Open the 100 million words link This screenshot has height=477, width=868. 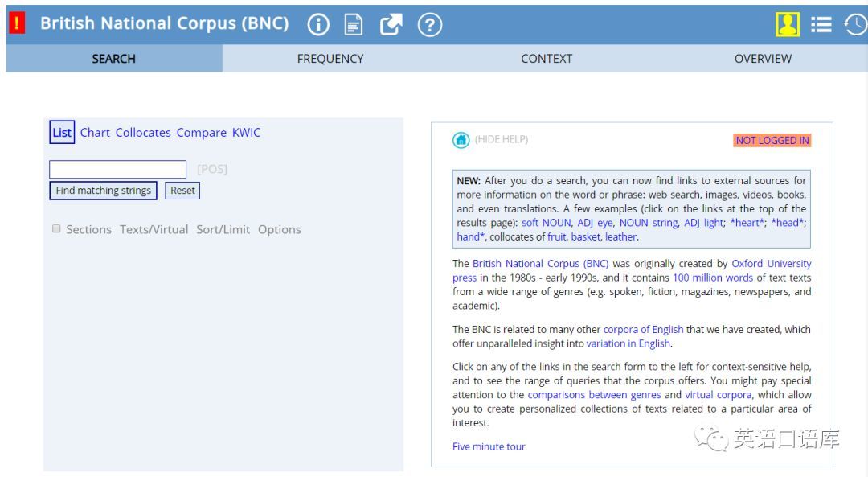pyautogui.click(x=713, y=278)
